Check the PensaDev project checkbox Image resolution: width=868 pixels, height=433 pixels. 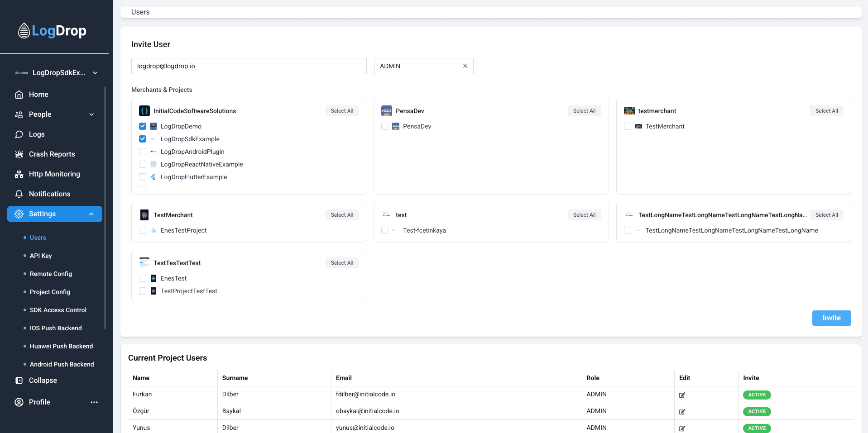click(x=385, y=126)
